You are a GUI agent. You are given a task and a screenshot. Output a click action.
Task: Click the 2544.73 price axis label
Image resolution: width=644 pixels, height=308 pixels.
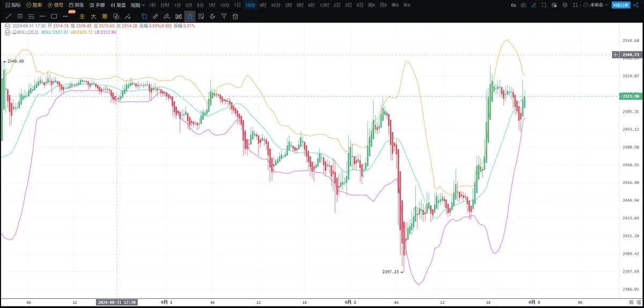click(630, 55)
